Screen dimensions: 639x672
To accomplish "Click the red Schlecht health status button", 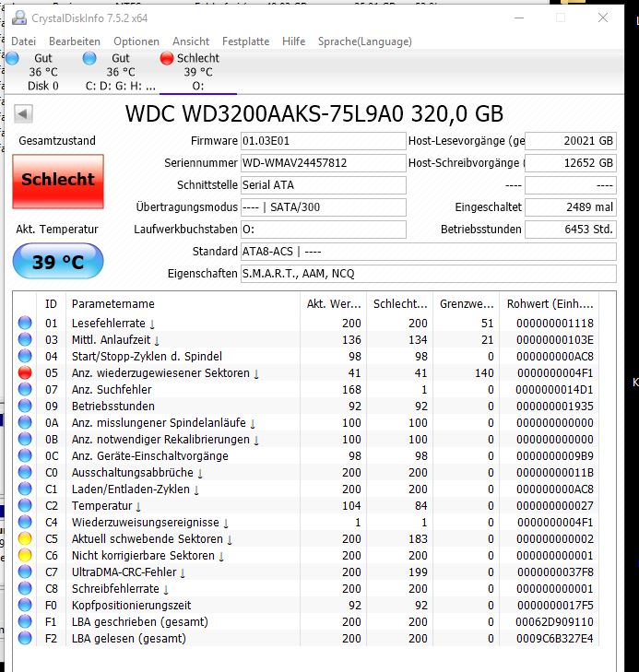I will (58, 182).
